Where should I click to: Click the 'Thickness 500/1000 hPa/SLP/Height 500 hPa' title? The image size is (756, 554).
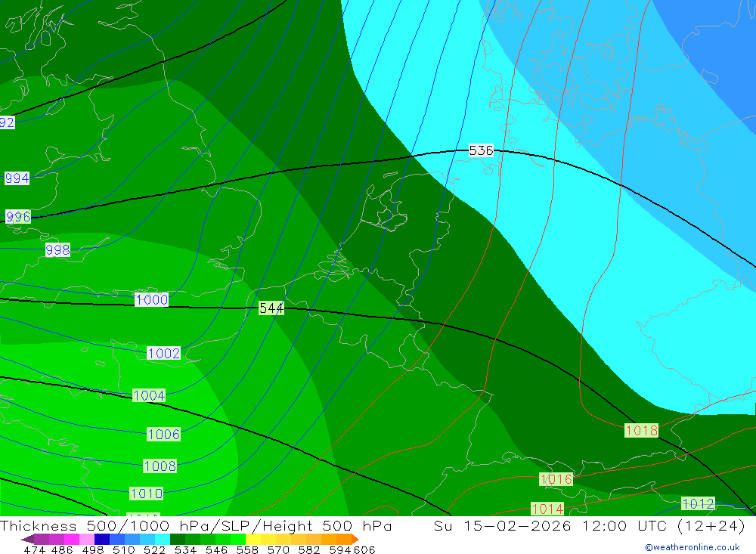196,525
